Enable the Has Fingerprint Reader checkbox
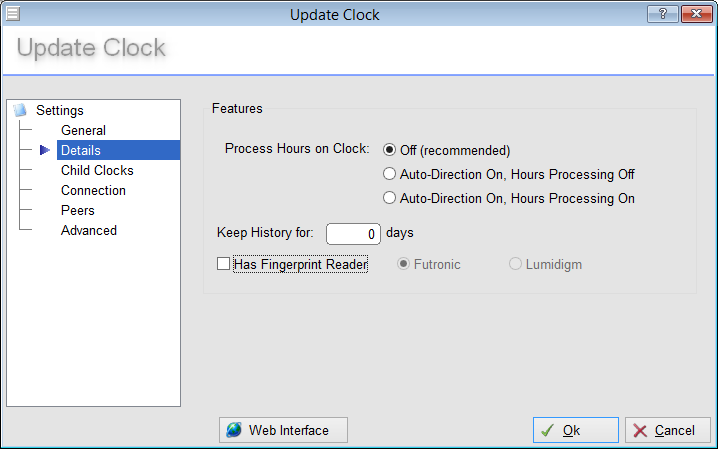 point(224,265)
